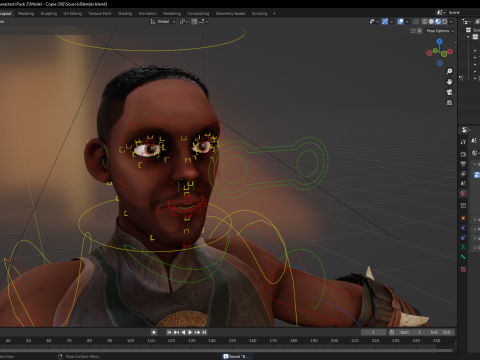Image resolution: width=480 pixels, height=360 pixels.
Task: Open object type visibility dropdown
Action: click(x=374, y=21)
